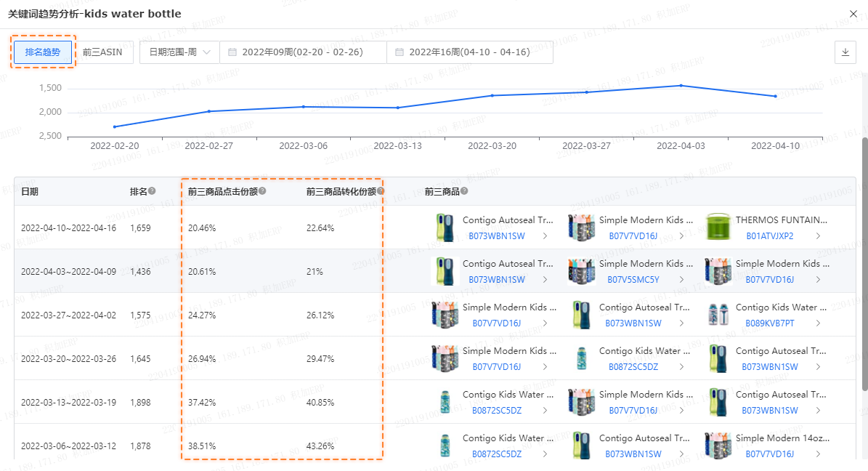This screenshot has width=868, height=471.
Task: Open ASIN B07V7VD16J in 04-10 week row
Action: click(633, 236)
